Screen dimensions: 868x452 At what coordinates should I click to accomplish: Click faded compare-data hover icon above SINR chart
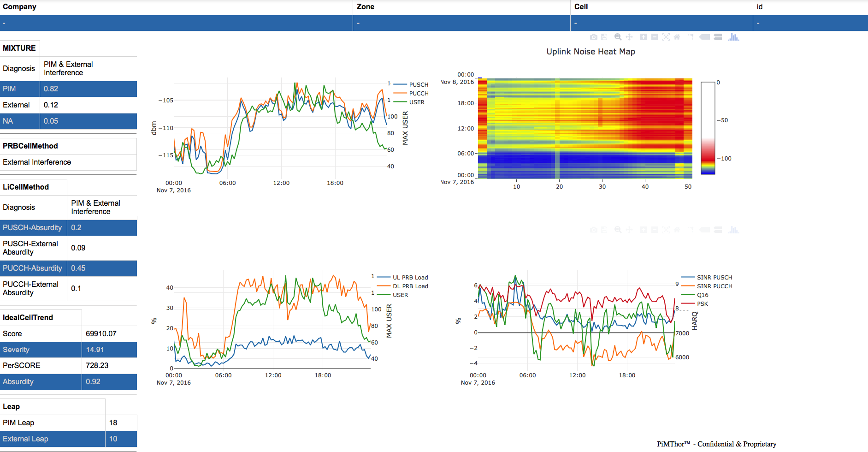click(718, 230)
